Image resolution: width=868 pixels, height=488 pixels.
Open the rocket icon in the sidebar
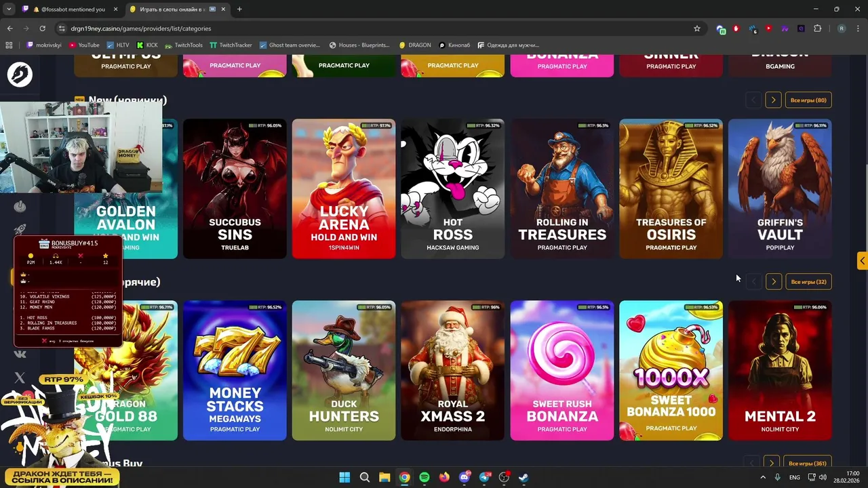(20, 230)
